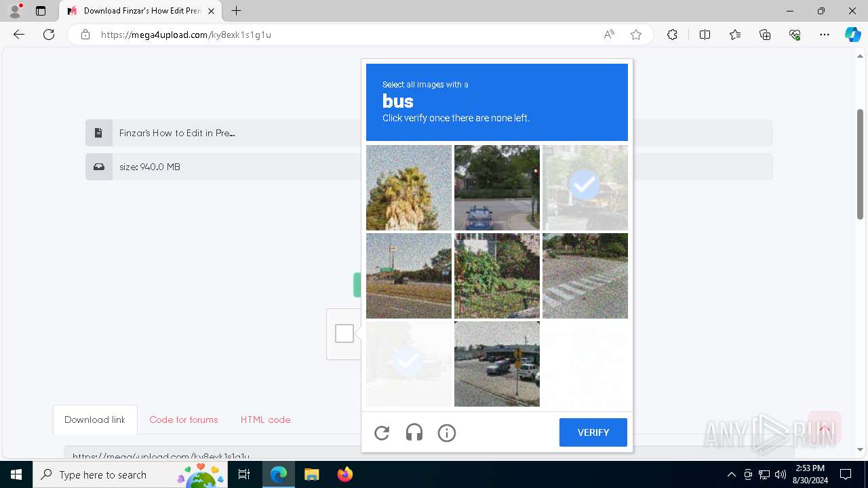Open a new browser tab

coord(236,11)
